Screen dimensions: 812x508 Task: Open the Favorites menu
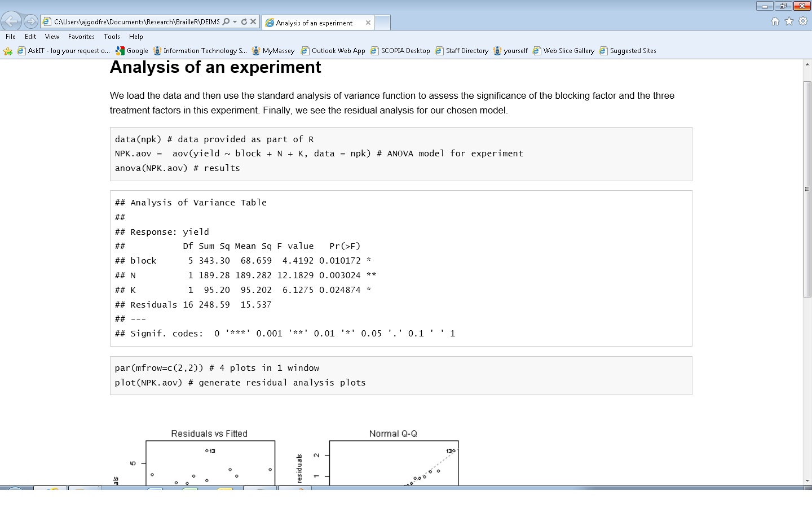(81, 36)
